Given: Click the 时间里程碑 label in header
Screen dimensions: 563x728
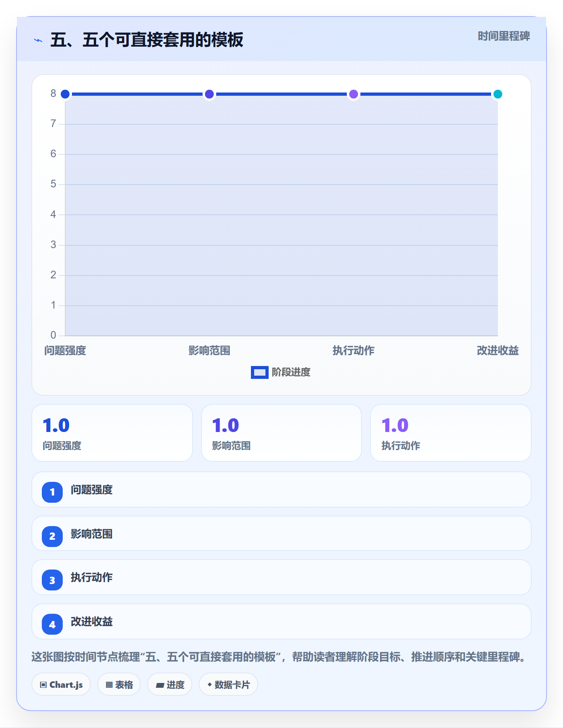Looking at the screenshot, I should (503, 36).
